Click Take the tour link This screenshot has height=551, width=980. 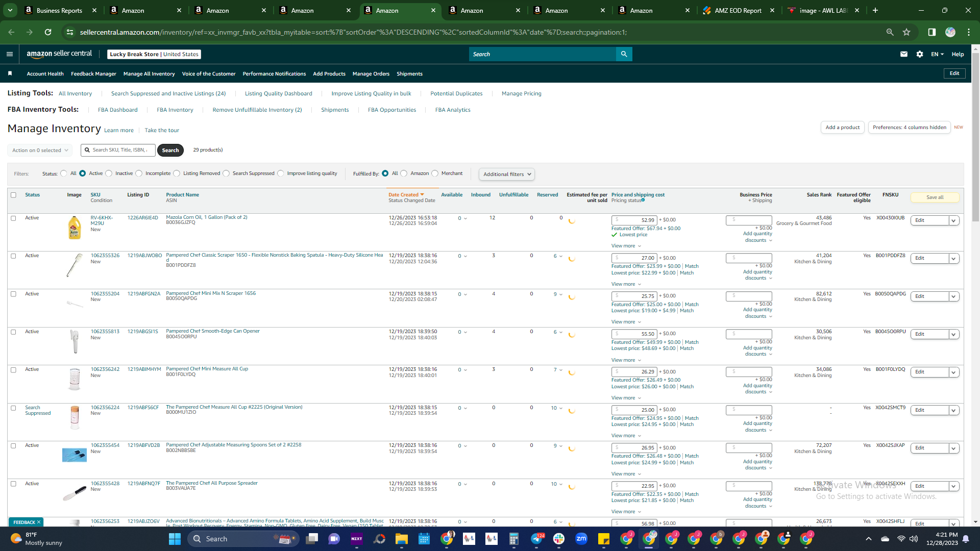coord(162,130)
